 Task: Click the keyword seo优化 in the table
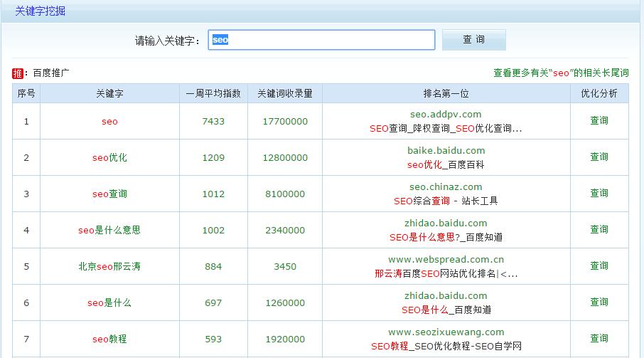click(x=109, y=158)
